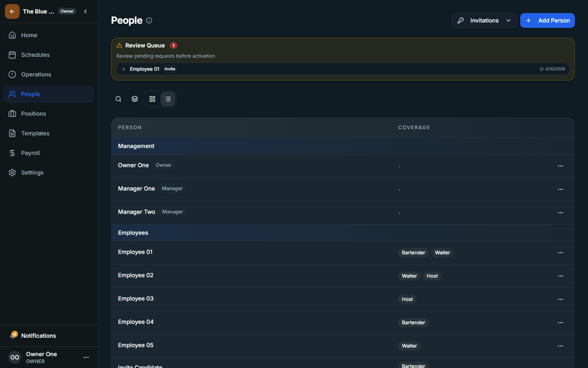This screenshot has height=368, width=588.
Task: Select the Manager One row name
Action: [x=136, y=188]
